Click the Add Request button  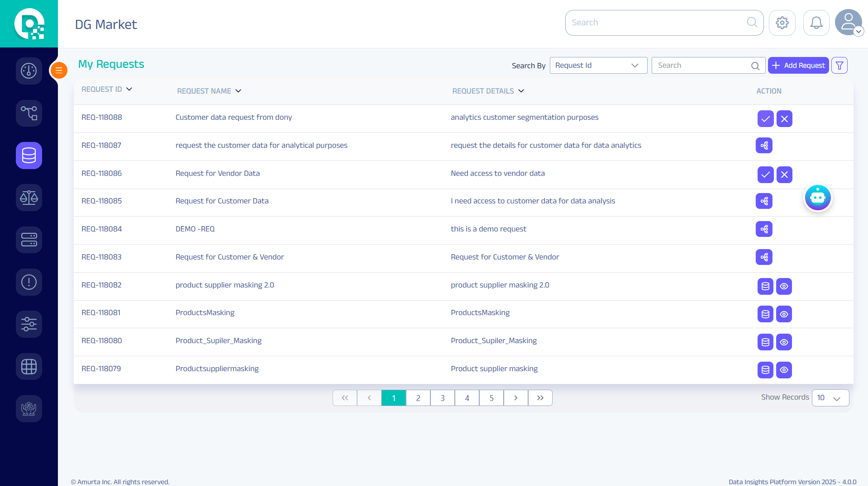[x=798, y=66]
